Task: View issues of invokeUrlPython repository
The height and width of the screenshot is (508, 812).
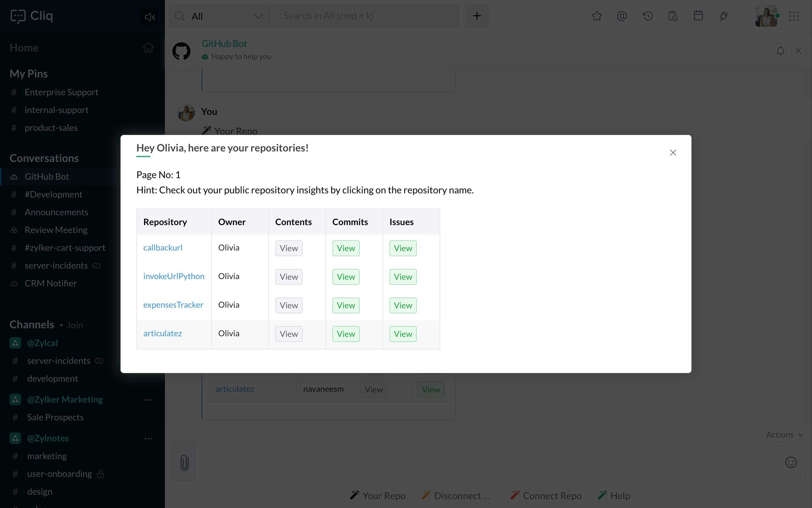Action: (403, 277)
